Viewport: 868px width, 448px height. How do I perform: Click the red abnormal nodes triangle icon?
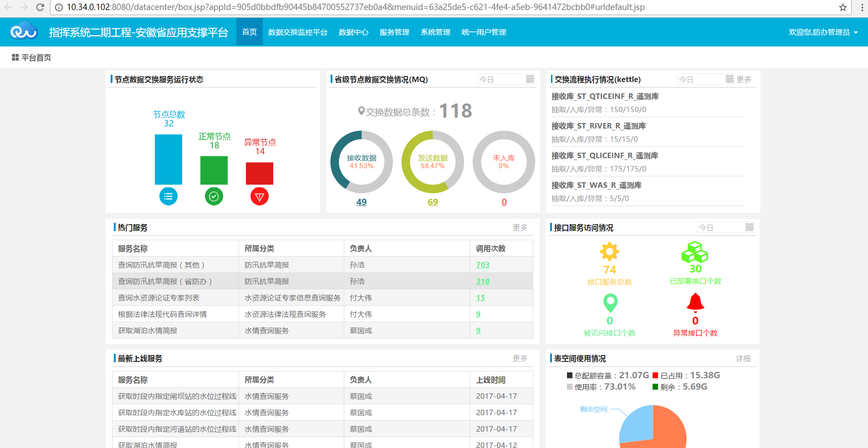tap(260, 196)
